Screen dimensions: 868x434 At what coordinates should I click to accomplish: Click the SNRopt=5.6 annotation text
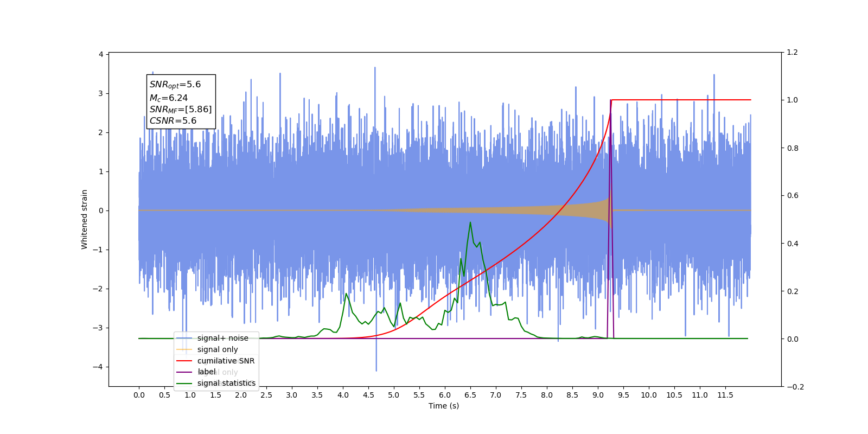tap(175, 85)
